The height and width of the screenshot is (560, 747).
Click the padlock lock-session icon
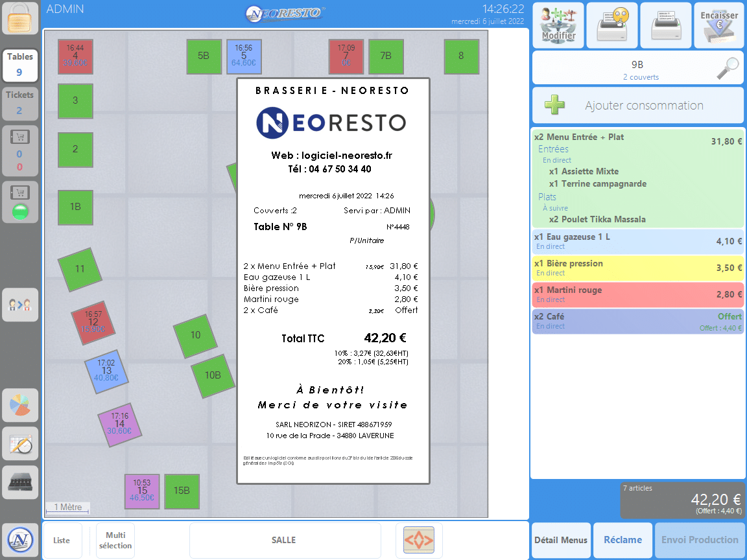(x=20, y=19)
